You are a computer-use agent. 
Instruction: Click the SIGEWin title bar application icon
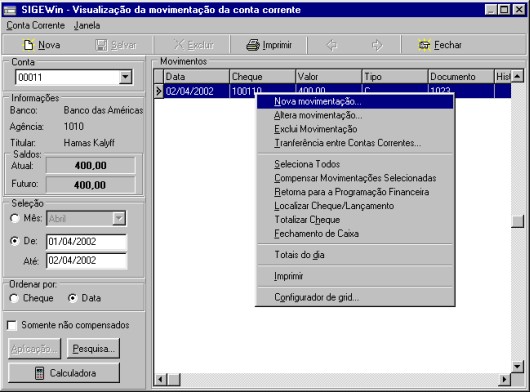pyautogui.click(x=10, y=10)
